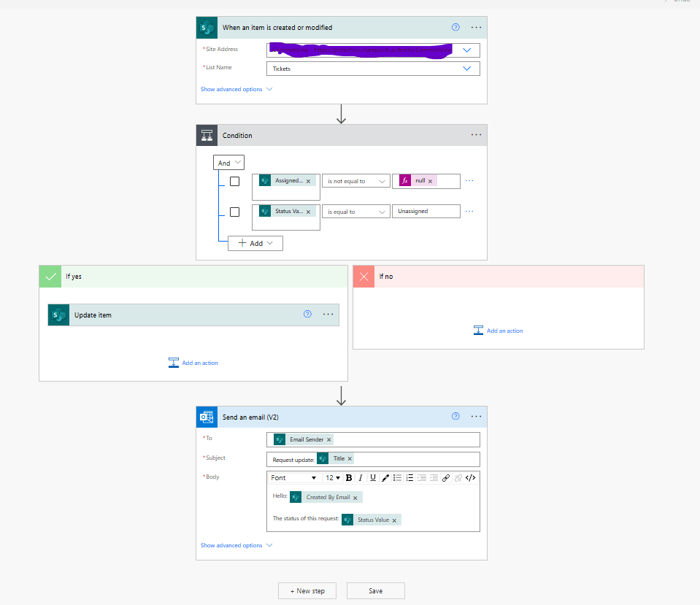This screenshot has width=700, height=605.
Task: Toggle underline in the email body toolbar
Action: click(x=372, y=477)
